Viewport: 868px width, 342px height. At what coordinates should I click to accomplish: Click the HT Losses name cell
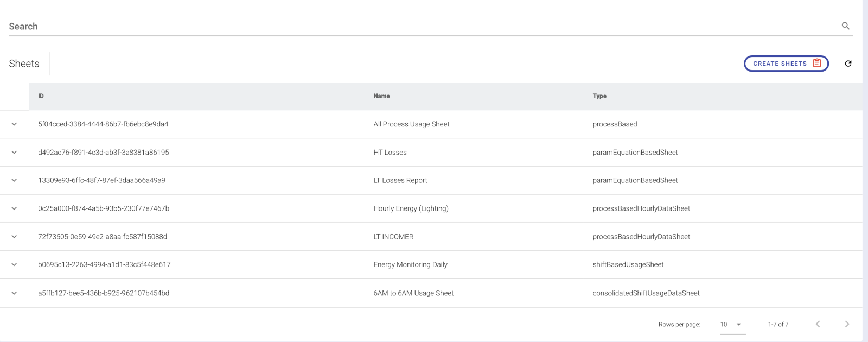390,153
